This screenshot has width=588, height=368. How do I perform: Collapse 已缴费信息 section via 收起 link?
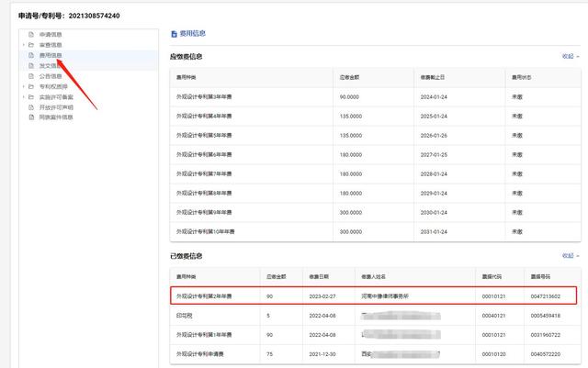pyautogui.click(x=571, y=255)
